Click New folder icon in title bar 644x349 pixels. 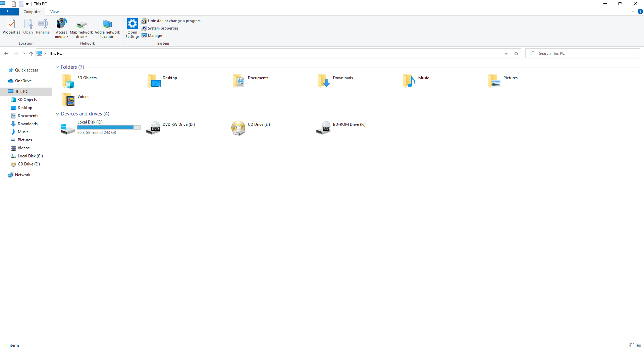coord(21,4)
